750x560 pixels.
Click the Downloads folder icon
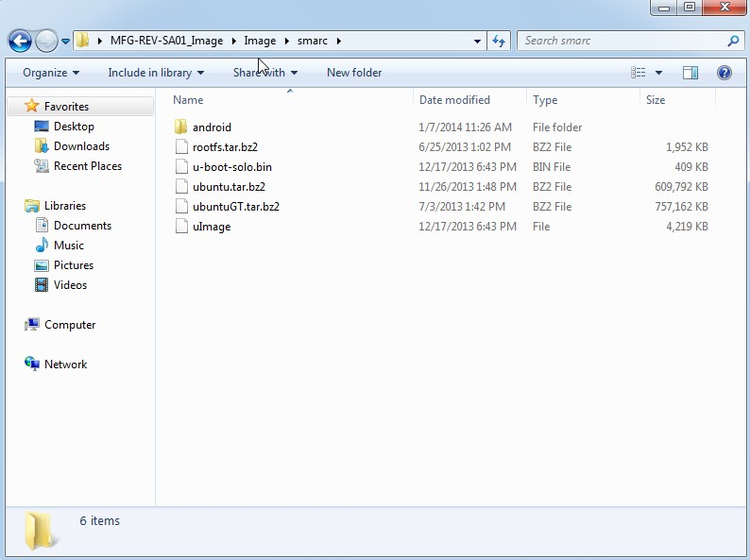(x=42, y=145)
